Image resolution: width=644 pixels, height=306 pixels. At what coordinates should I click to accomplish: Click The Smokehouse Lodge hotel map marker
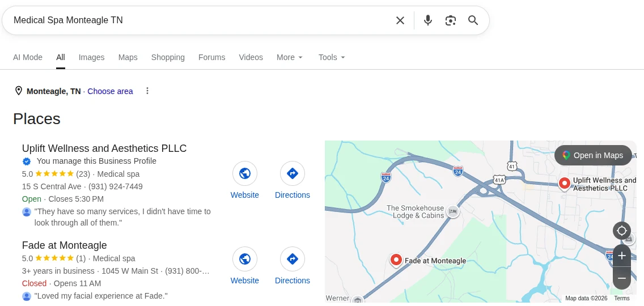pos(452,211)
